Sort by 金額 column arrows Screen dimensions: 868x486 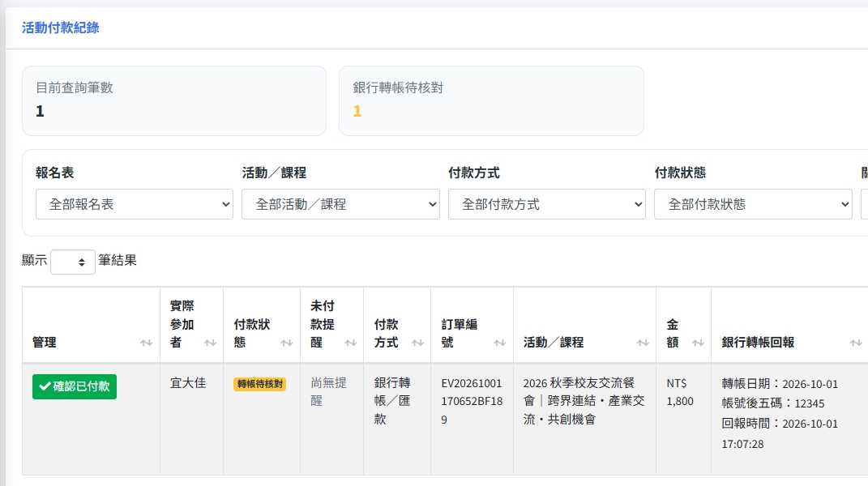tap(698, 343)
